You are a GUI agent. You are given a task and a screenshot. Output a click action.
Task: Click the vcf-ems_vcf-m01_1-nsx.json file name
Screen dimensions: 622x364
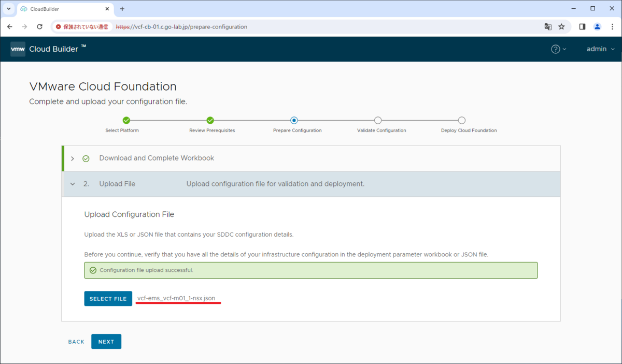click(x=176, y=298)
